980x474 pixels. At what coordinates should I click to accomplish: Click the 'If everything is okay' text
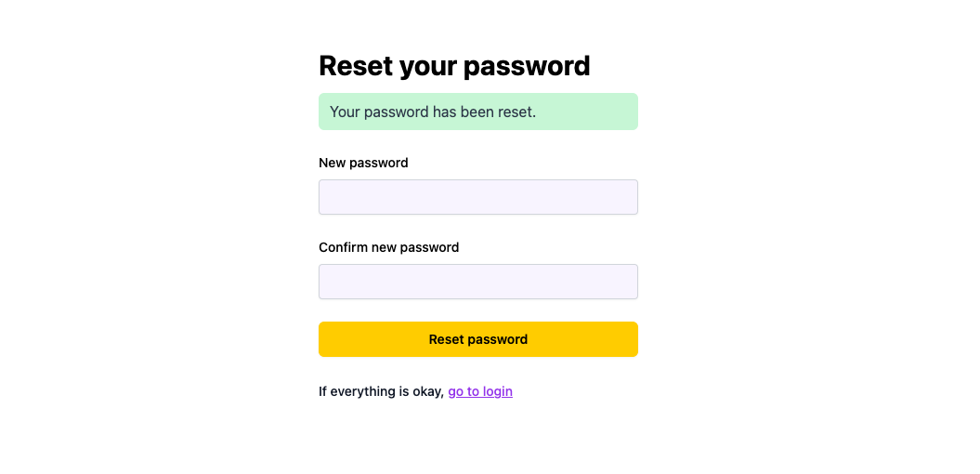click(x=381, y=391)
